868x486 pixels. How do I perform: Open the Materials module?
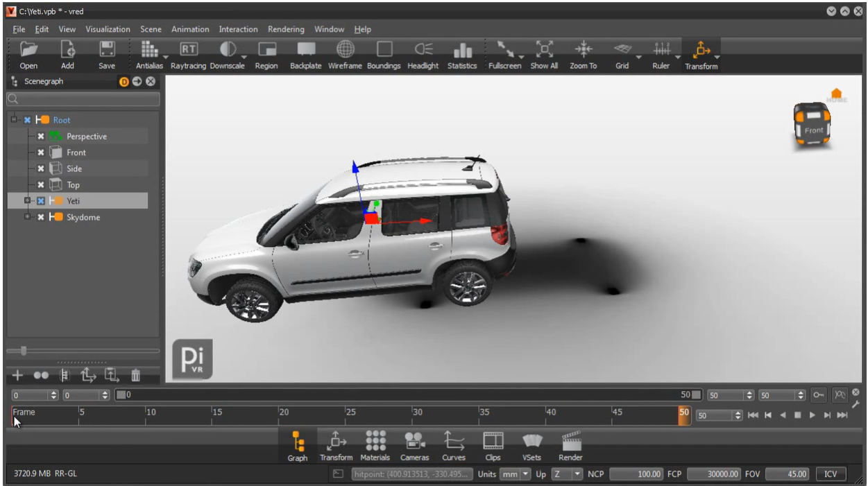pyautogui.click(x=375, y=440)
